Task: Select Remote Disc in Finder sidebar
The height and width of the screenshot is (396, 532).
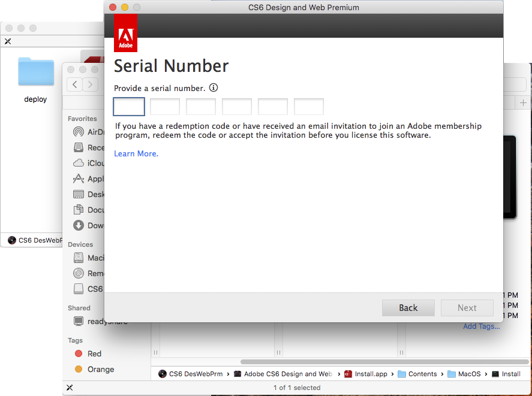Action: 89,273
